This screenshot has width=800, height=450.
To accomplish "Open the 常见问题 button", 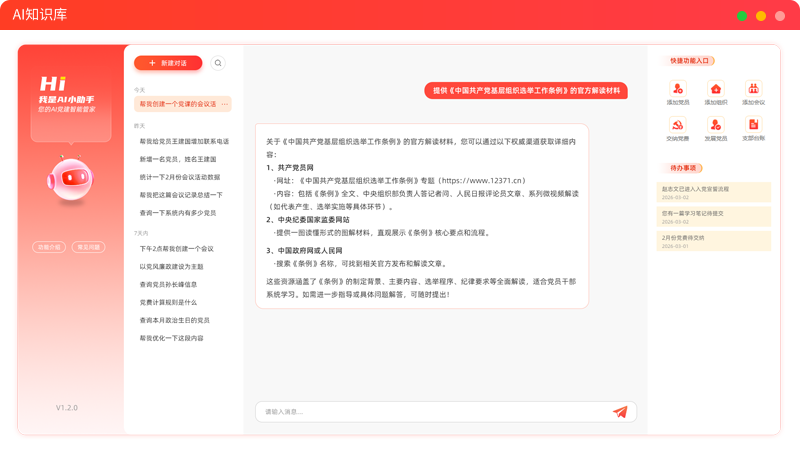I will (x=88, y=247).
